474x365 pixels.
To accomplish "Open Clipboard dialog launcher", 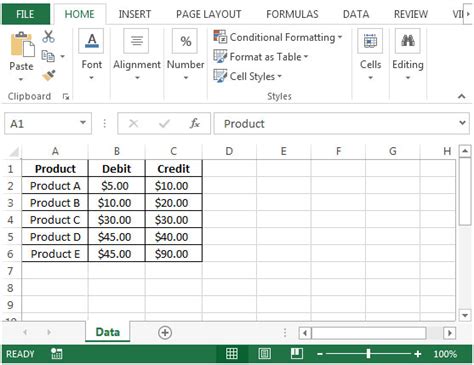I will pyautogui.click(x=66, y=97).
